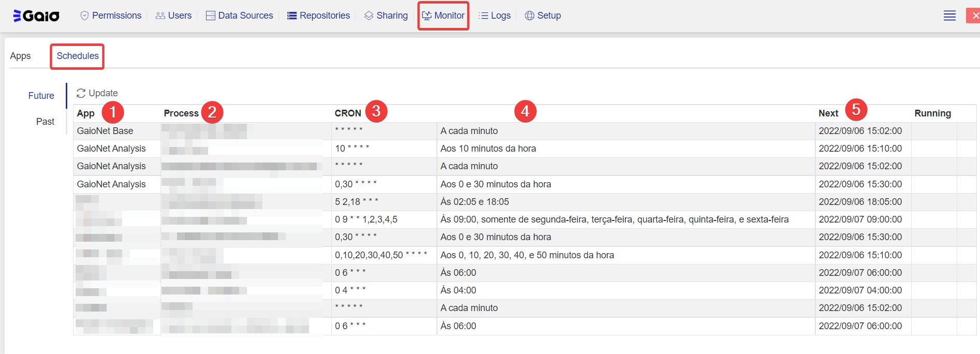Click the Gaio logo
This screenshot has width=980, height=354.
pyautogui.click(x=36, y=16)
